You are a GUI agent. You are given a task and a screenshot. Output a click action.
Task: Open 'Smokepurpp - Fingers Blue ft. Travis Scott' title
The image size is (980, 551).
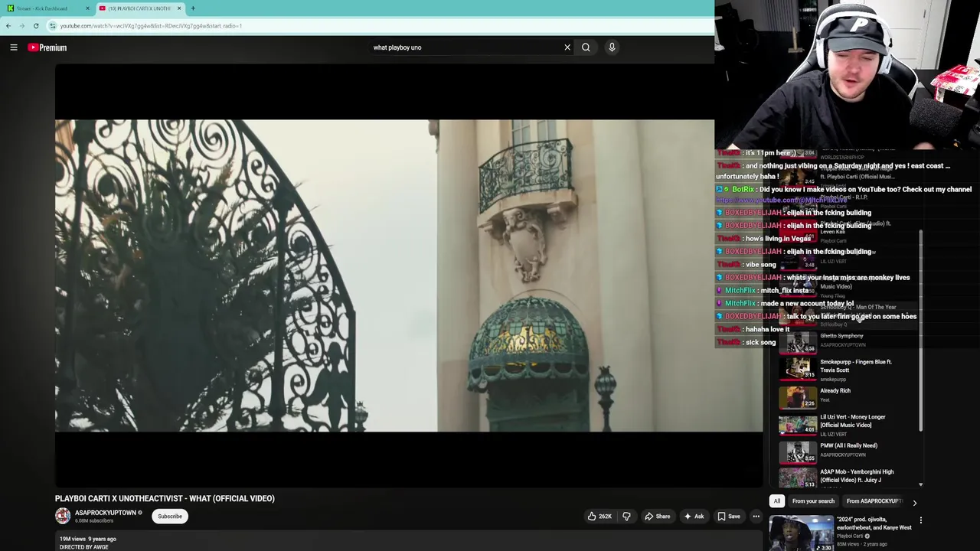pos(856,366)
